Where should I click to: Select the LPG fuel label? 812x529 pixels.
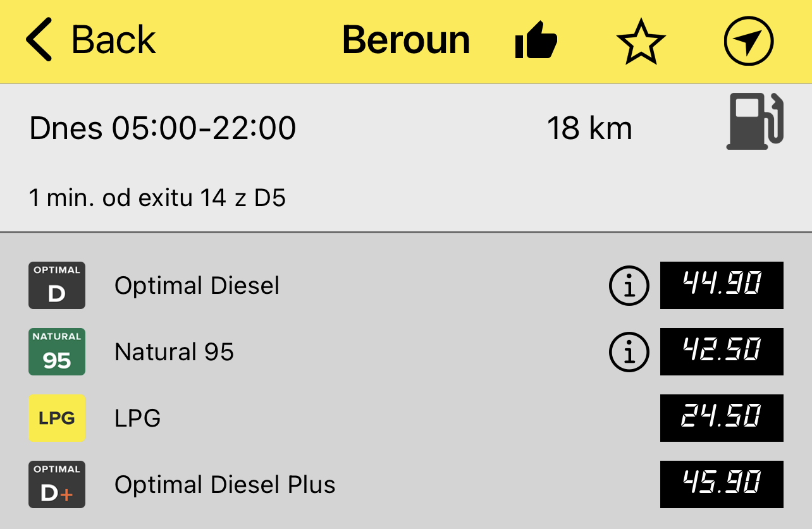point(137,418)
